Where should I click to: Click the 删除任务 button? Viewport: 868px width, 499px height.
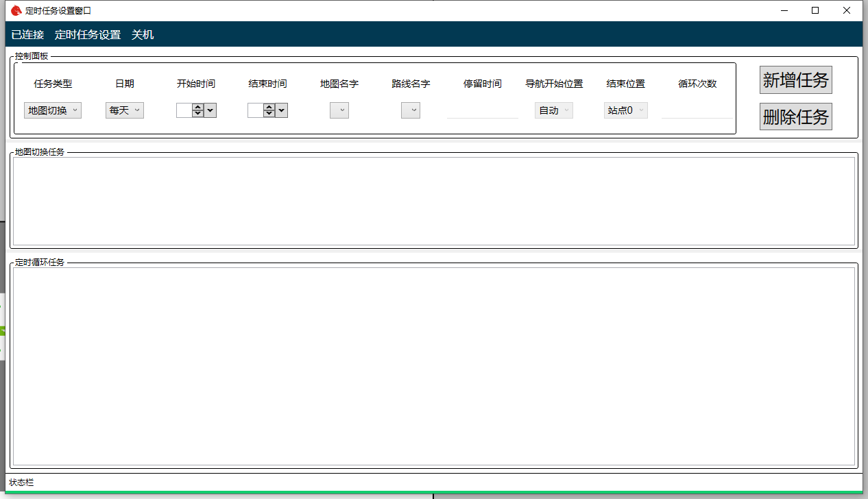(795, 117)
